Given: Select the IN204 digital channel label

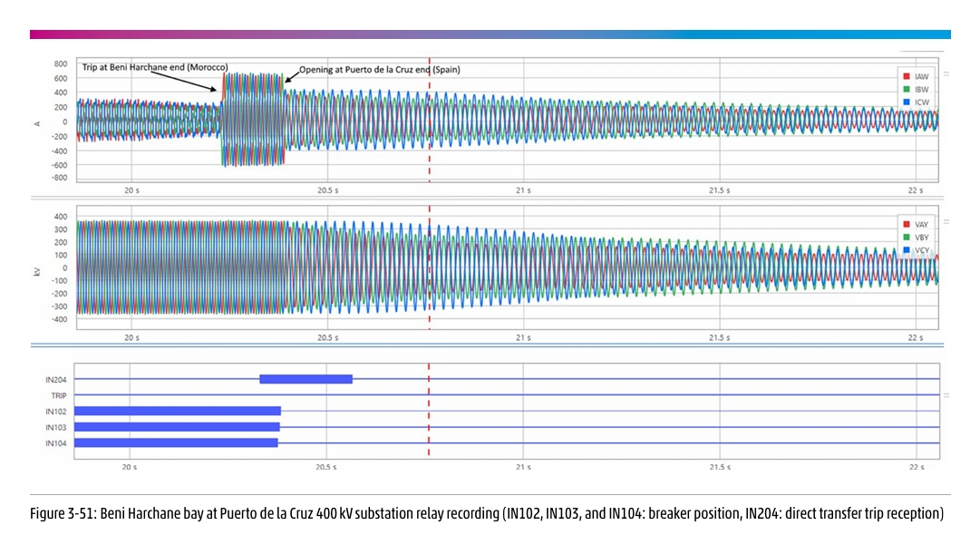Looking at the screenshot, I should [x=56, y=380].
